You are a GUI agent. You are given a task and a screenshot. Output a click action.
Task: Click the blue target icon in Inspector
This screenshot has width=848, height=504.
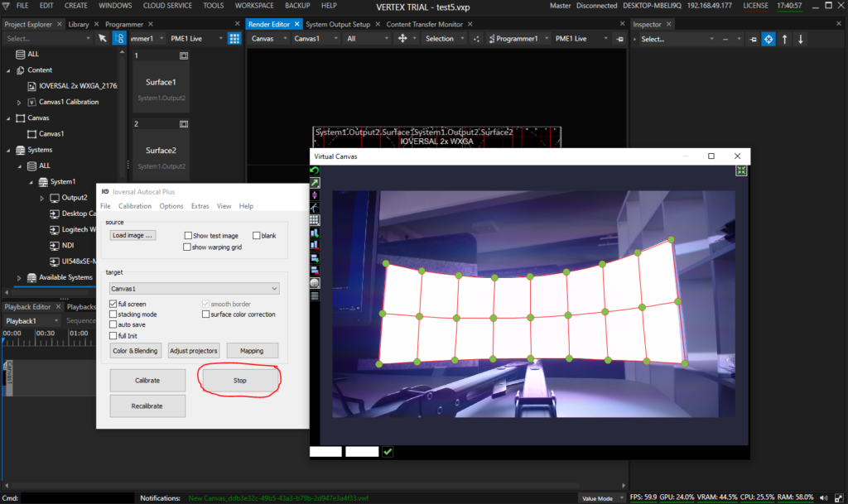coord(768,39)
